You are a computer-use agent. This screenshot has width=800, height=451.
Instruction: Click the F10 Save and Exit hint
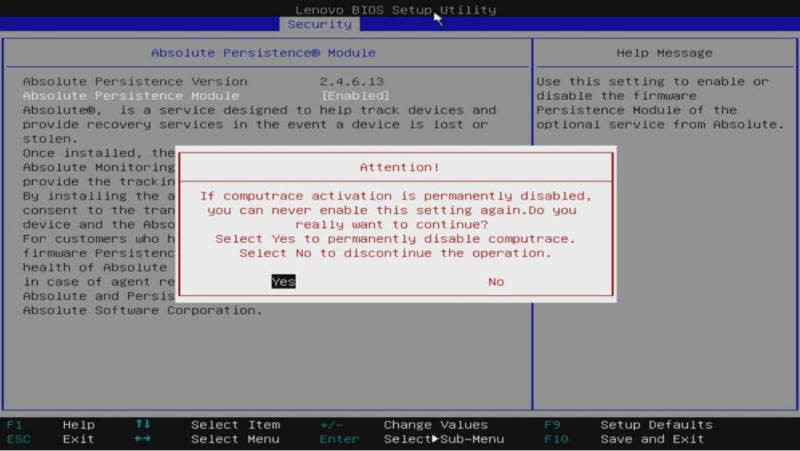[624, 439]
